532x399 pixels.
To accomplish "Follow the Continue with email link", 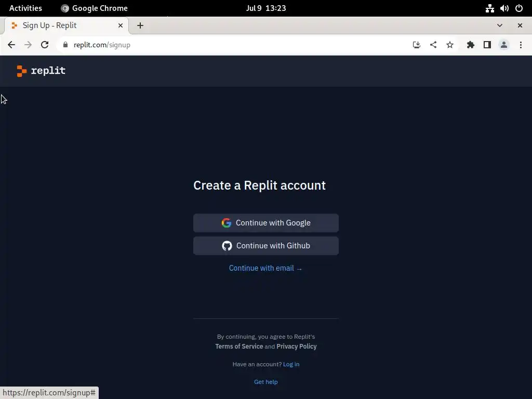I will 265,268.
